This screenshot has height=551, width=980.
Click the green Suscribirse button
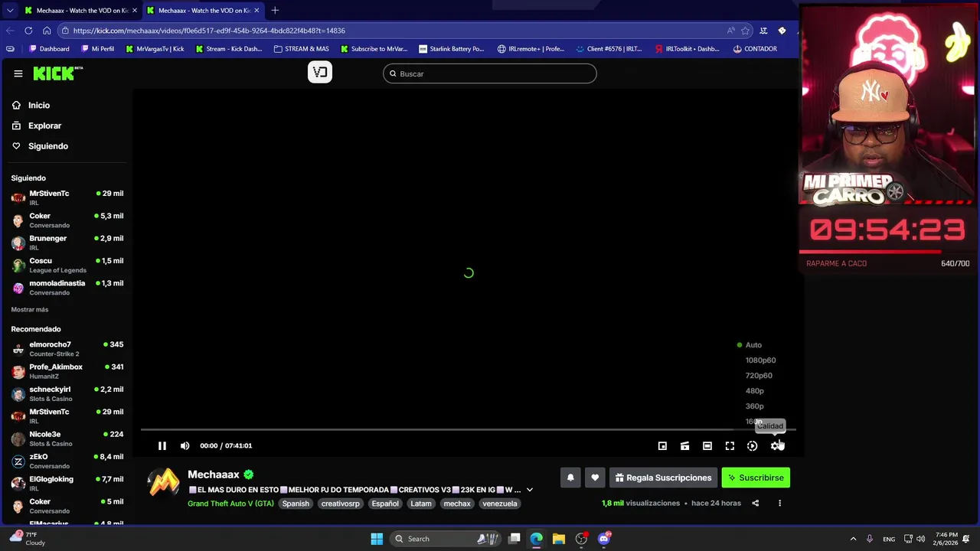756,478
